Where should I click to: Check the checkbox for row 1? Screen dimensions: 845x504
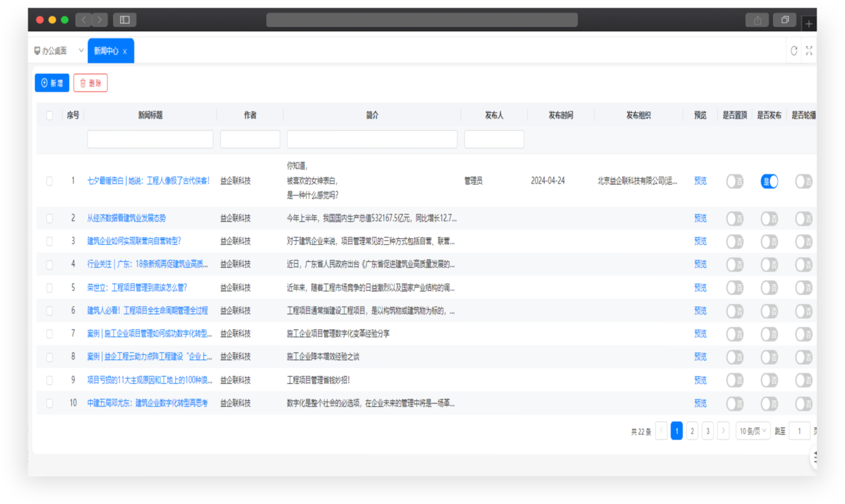click(50, 181)
